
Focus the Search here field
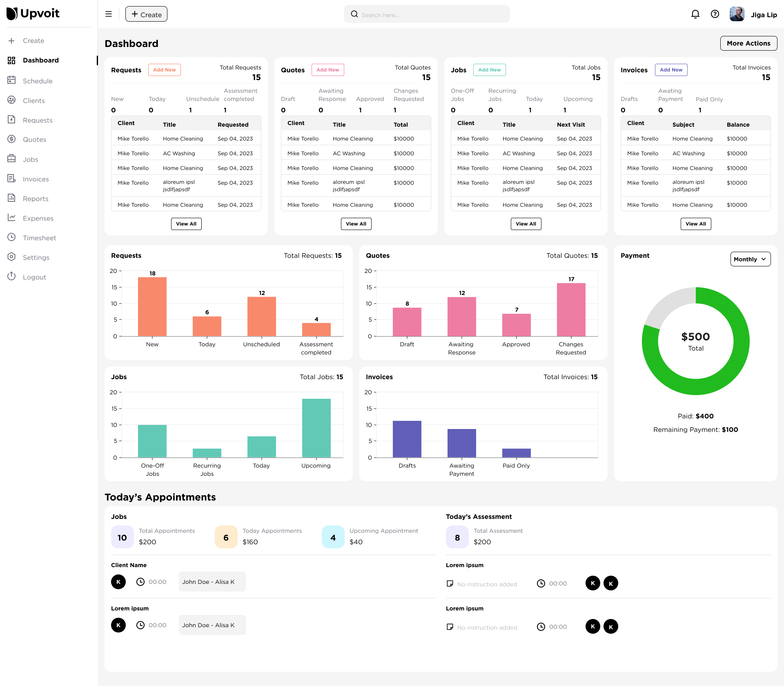click(427, 14)
